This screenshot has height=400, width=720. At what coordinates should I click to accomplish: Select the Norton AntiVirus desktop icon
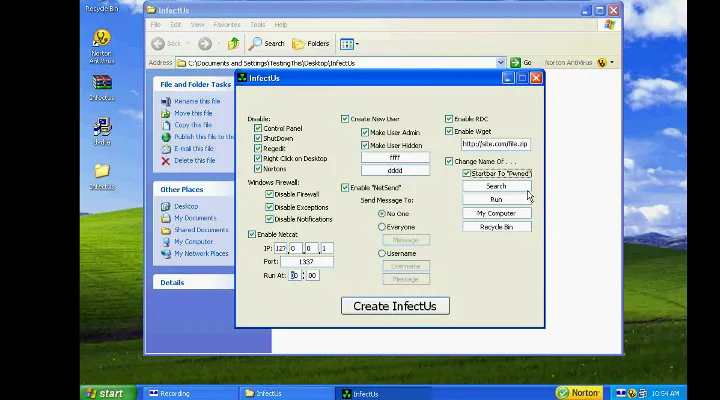tap(101, 46)
